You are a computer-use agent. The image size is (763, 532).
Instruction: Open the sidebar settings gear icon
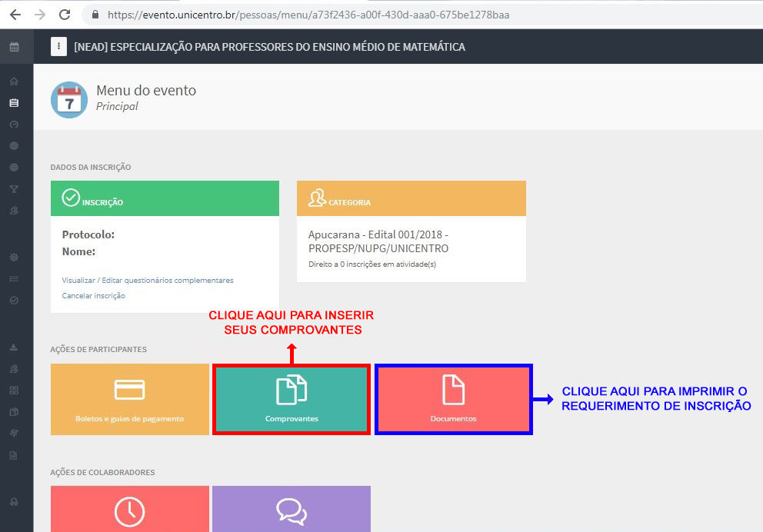14,257
